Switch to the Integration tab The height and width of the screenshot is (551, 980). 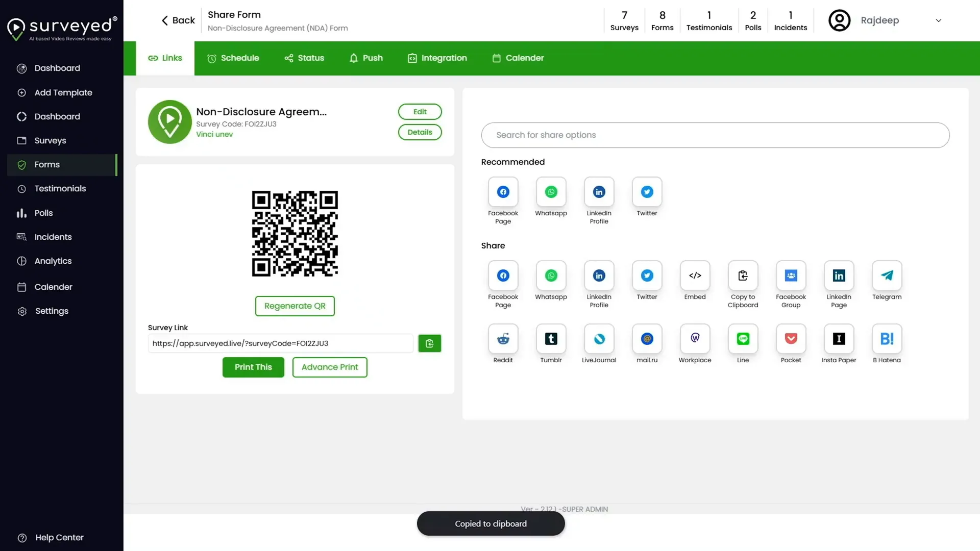point(444,58)
